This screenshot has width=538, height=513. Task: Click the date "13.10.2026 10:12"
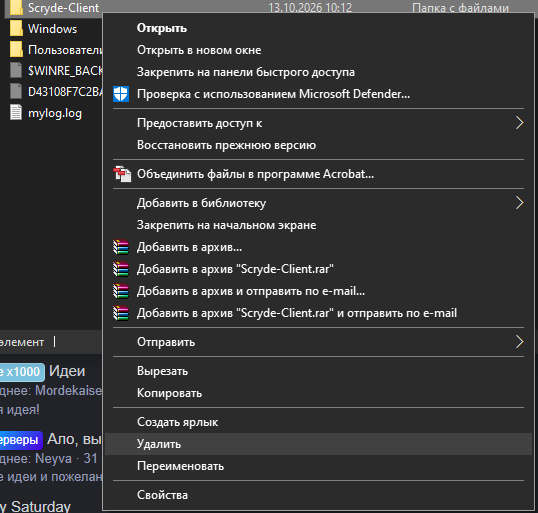coord(310,8)
